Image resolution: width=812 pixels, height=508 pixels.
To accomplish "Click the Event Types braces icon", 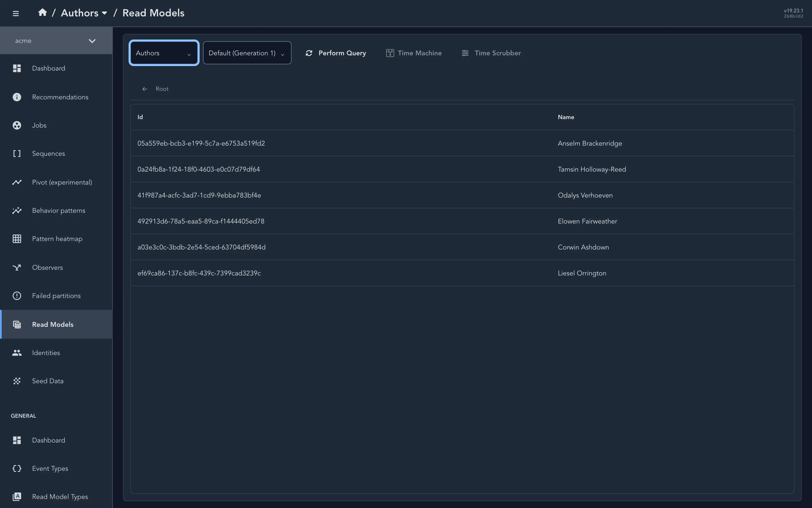I will (17, 468).
